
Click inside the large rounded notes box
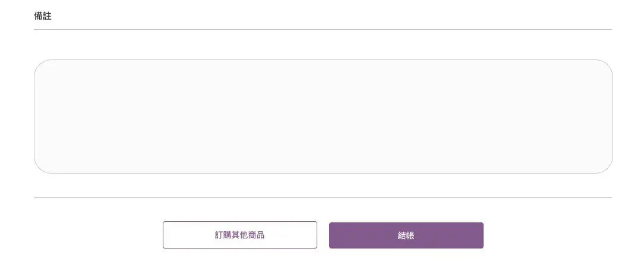[323, 117]
